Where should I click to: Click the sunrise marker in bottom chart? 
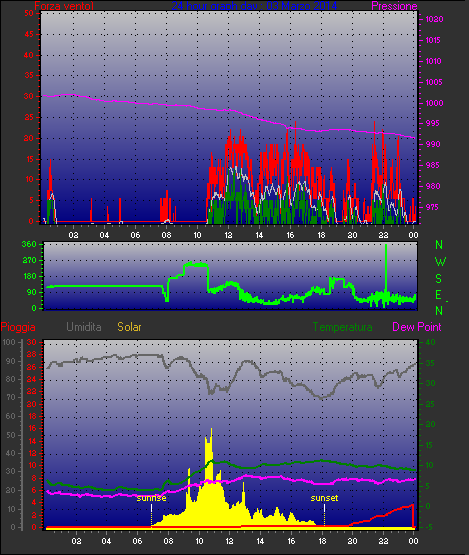[151, 498]
